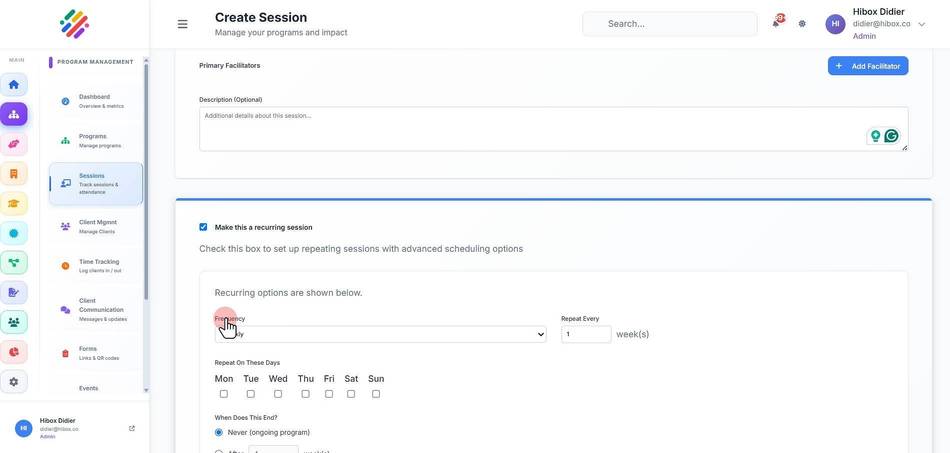This screenshot has width=950, height=453.
Task: Open the hamburger menu icon
Action: [x=182, y=24]
